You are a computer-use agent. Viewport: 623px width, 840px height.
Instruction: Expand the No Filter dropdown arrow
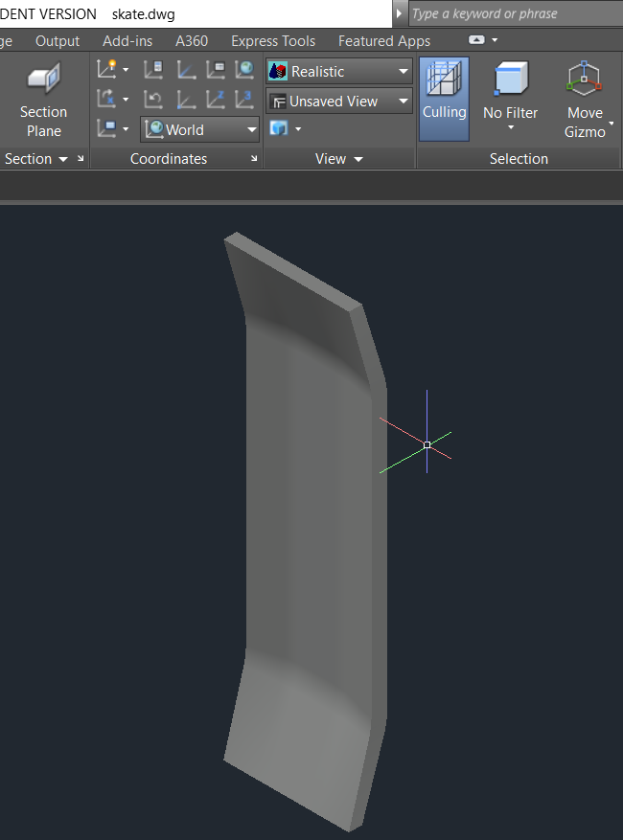(x=511, y=127)
